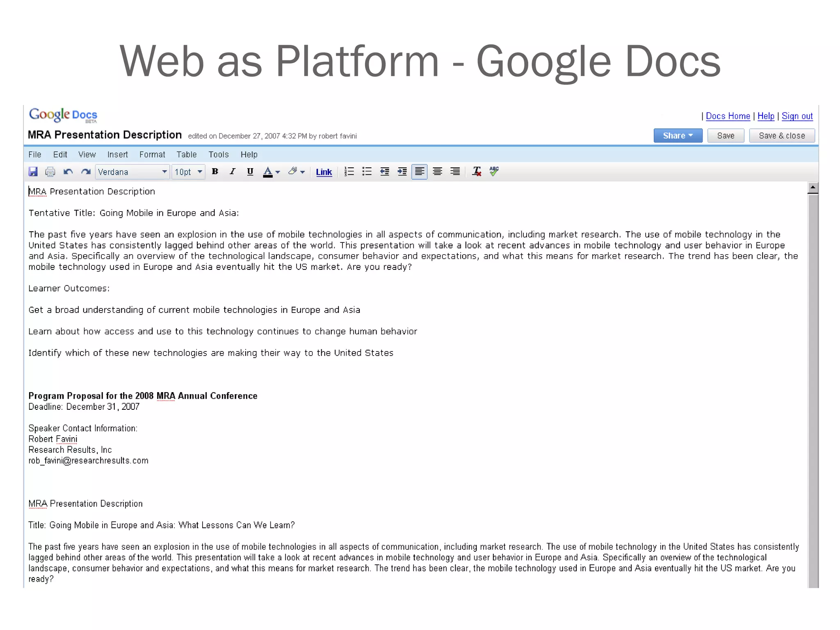Click the Google Docs logo
Image resolution: width=840 pixels, height=630 pixels.
tap(63, 115)
